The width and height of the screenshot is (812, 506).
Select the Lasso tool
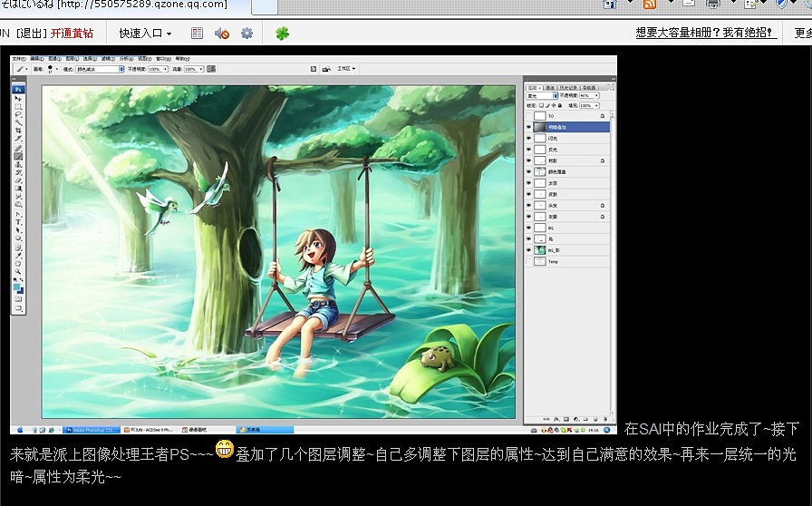(x=18, y=113)
